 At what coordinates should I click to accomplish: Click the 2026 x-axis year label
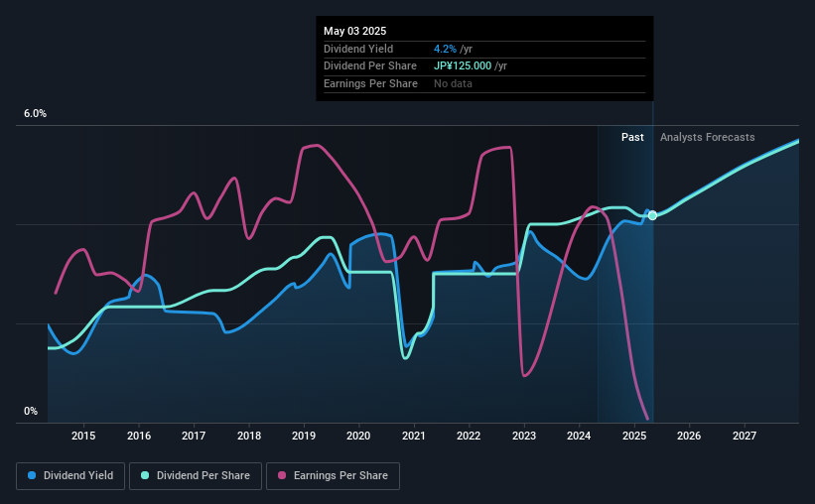[x=689, y=436]
